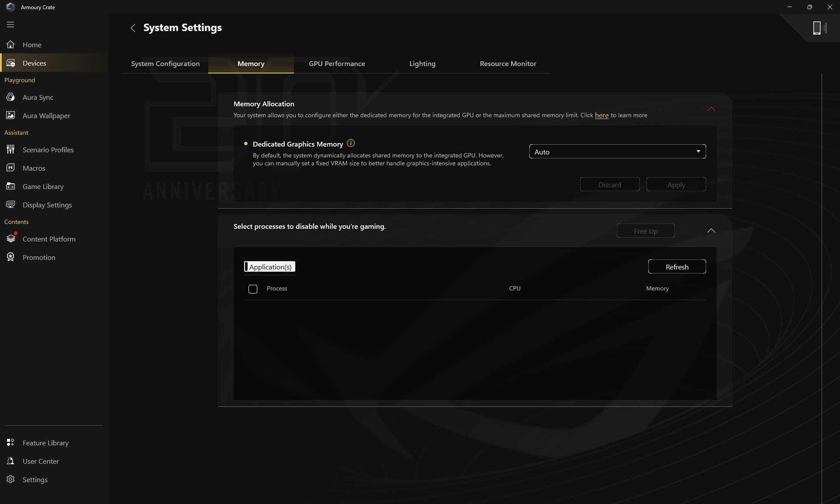The height and width of the screenshot is (504, 840).
Task: Open Display Settings
Action: tap(54, 205)
